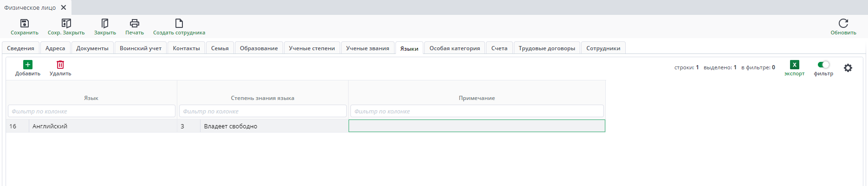Click the Сохранить save icon
This screenshot has width=868, height=186.
[25, 23]
